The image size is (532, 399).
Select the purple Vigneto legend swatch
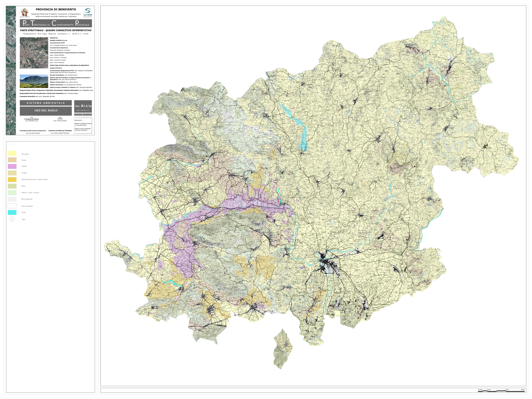point(12,166)
